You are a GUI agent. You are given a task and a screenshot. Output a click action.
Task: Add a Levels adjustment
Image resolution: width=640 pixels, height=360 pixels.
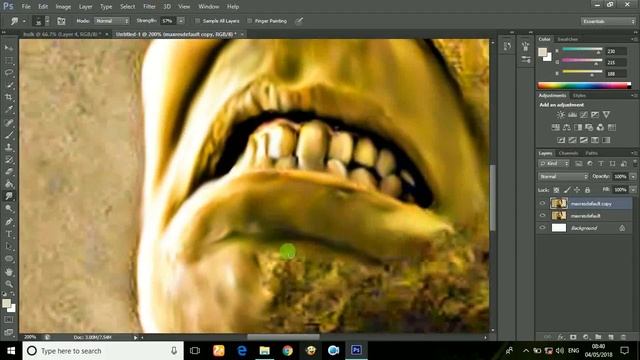572,115
